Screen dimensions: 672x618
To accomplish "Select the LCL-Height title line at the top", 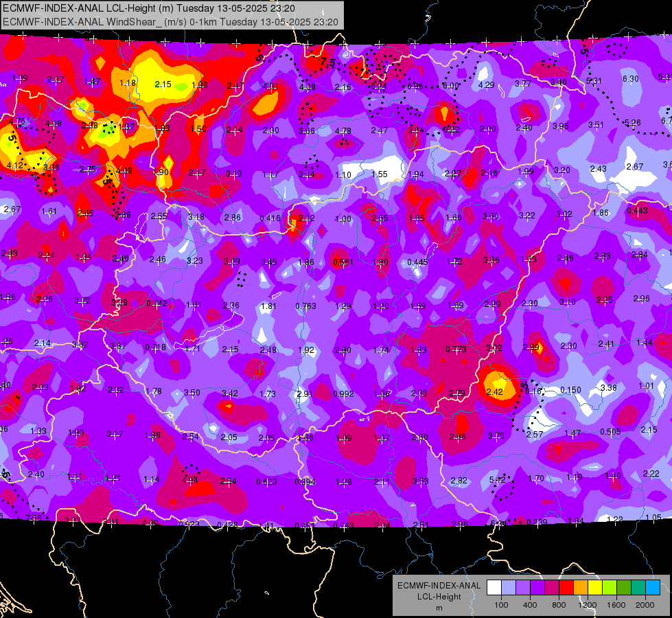I will 149,8.
